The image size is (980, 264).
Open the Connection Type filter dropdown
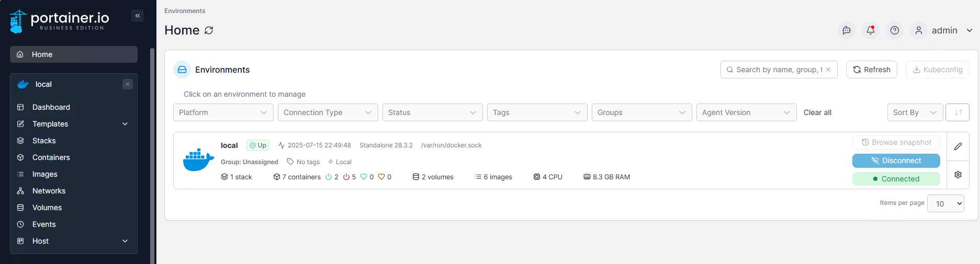328,112
